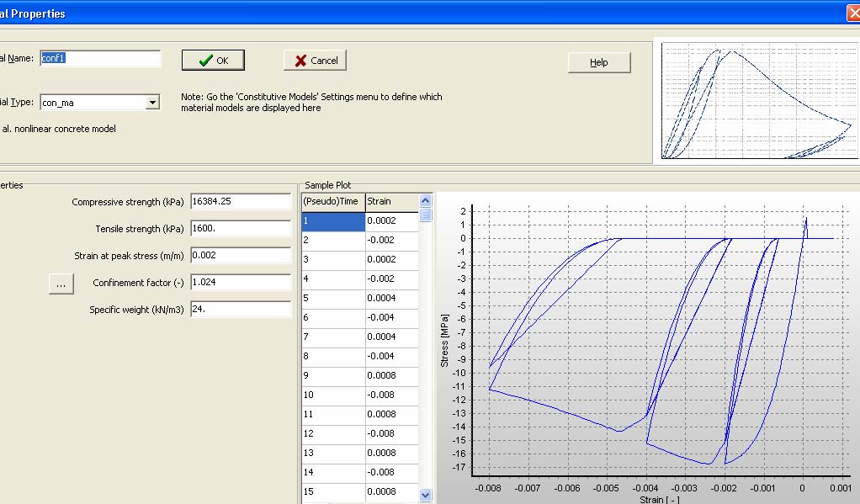Click strain value 0.0008 in row 15
The height and width of the screenshot is (504, 860).
(391, 491)
